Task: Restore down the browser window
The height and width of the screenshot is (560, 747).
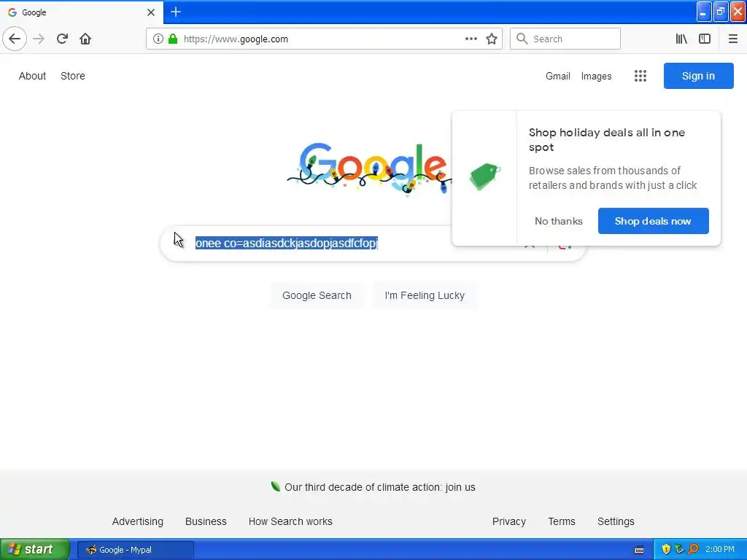Action: click(721, 12)
